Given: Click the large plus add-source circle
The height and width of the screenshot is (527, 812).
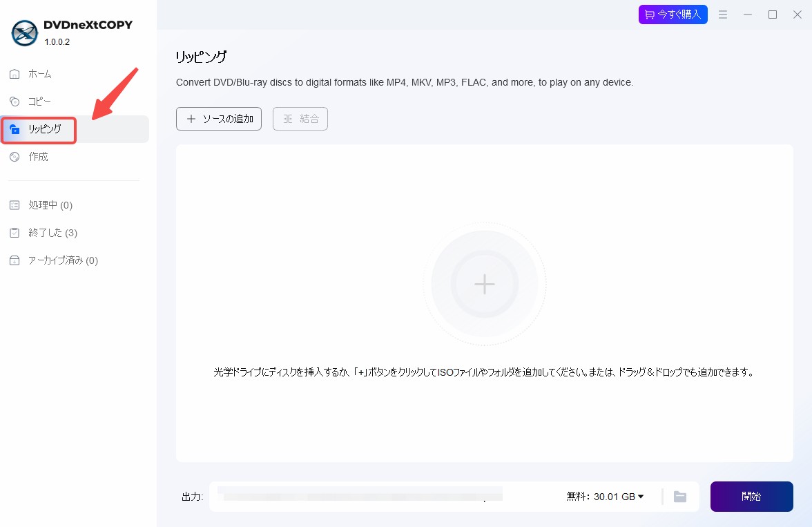Looking at the screenshot, I should pos(485,284).
